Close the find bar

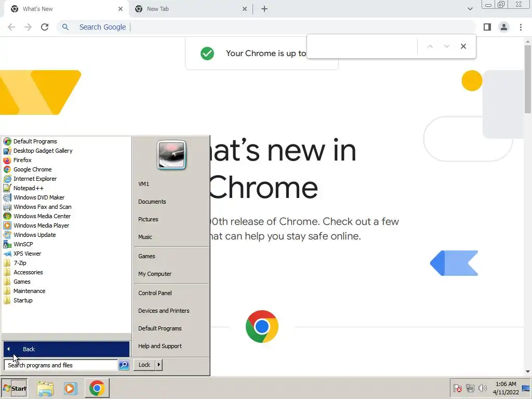[463, 46]
